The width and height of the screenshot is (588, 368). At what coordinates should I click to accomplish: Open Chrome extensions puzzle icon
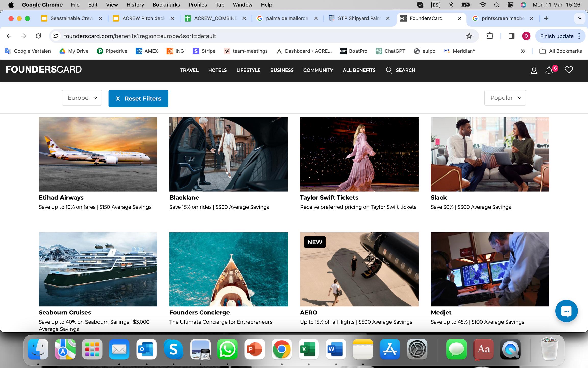click(x=490, y=36)
